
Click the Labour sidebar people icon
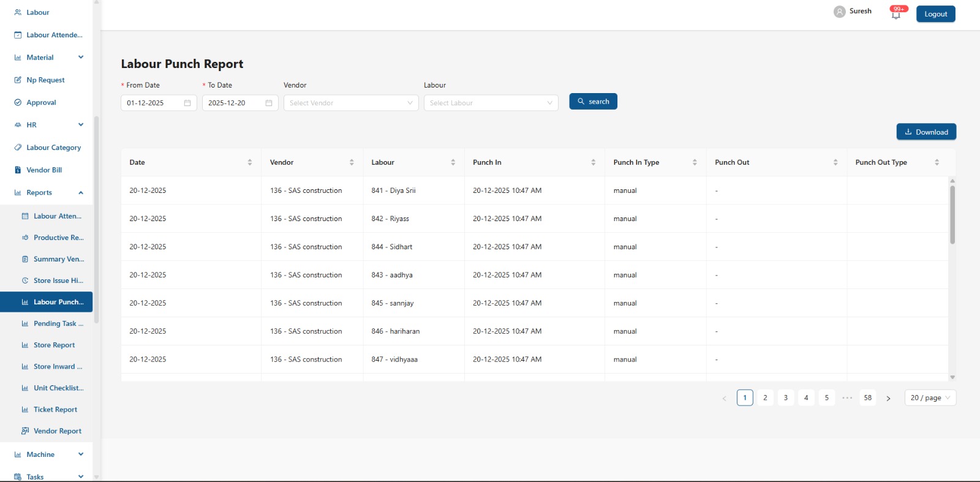(18, 12)
